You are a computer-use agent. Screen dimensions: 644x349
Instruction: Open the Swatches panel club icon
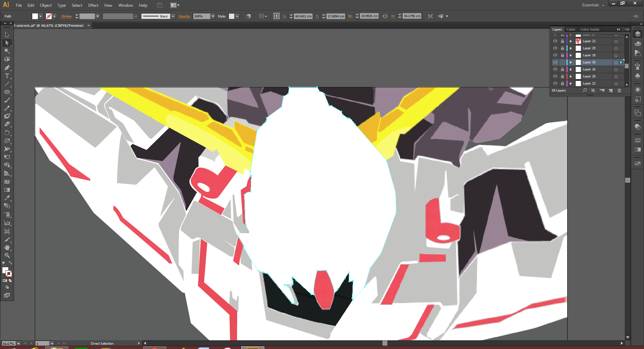point(638,76)
